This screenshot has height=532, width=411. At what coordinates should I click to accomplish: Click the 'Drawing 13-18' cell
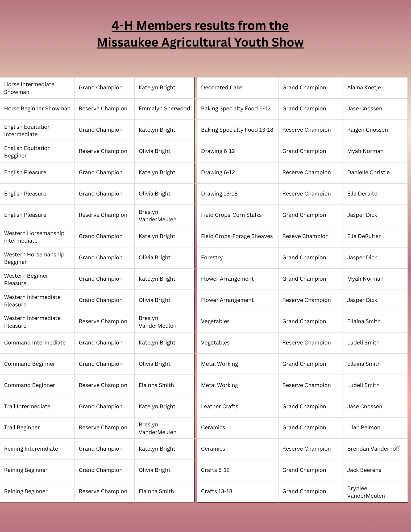click(x=238, y=194)
